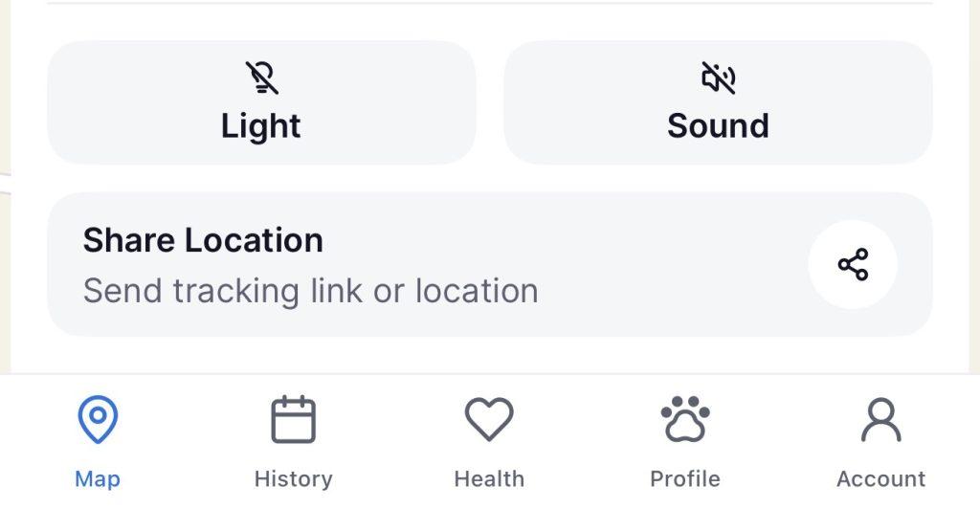Click the Map pin icon
980x531 pixels.
pos(98,421)
